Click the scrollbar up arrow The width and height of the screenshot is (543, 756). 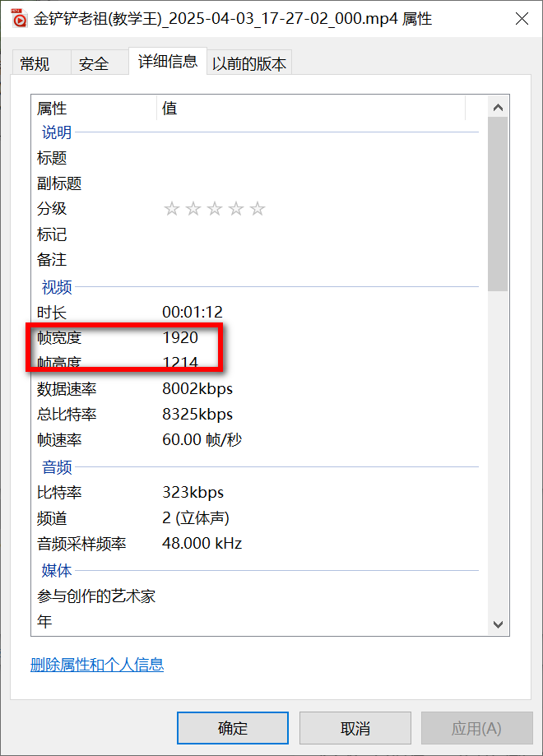pos(498,108)
